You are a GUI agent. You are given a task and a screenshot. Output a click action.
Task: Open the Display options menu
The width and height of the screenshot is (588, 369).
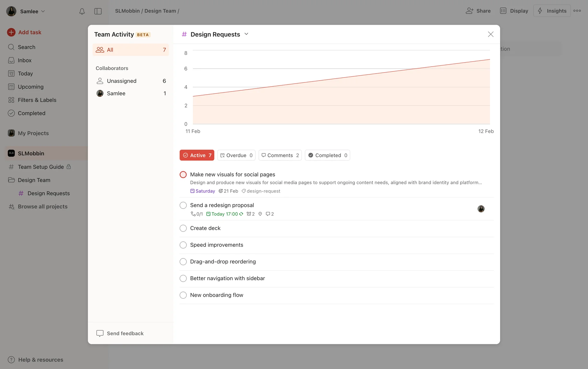514,11
